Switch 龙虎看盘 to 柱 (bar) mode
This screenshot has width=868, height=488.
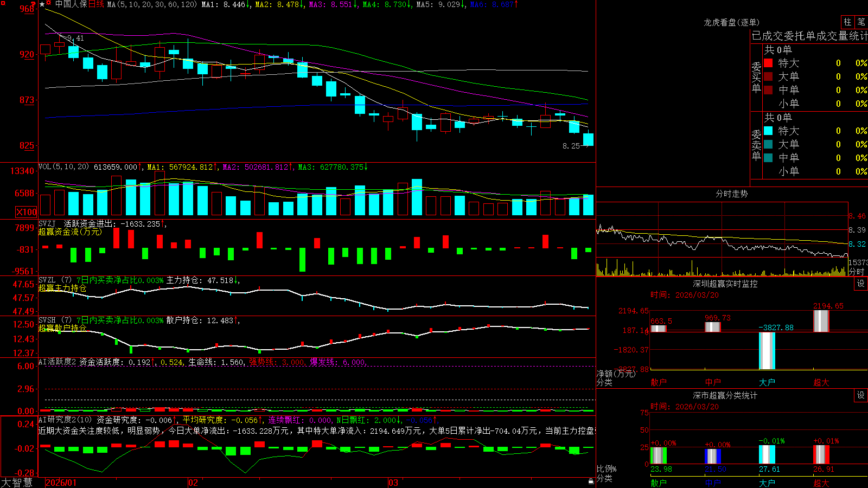[x=847, y=22]
